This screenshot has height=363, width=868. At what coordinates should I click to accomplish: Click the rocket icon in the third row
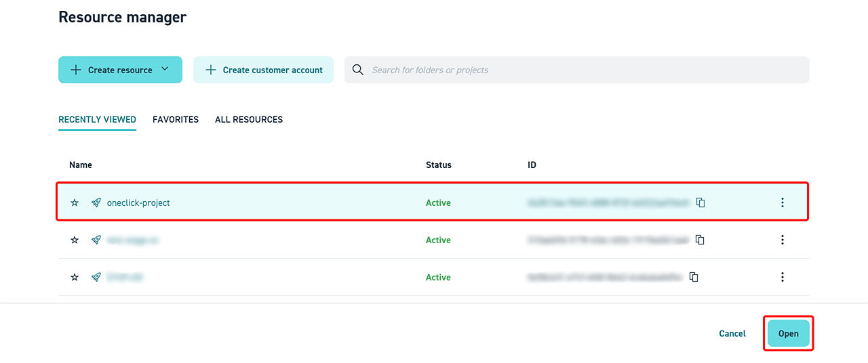(96, 277)
